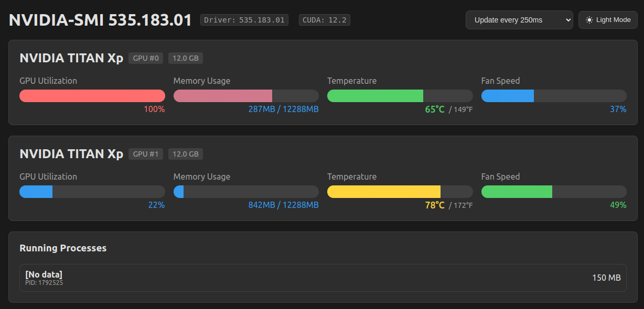The height and width of the screenshot is (309, 644).
Task: Switch to Light Mode
Action: (608, 20)
